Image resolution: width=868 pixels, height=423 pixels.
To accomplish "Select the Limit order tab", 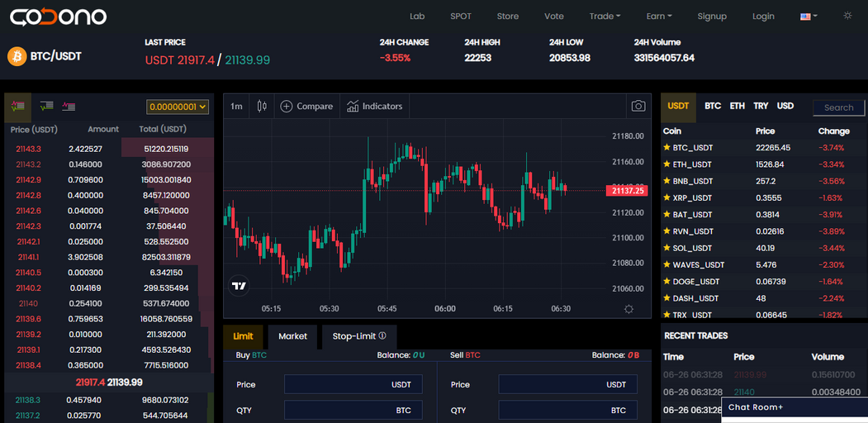I will 243,336.
